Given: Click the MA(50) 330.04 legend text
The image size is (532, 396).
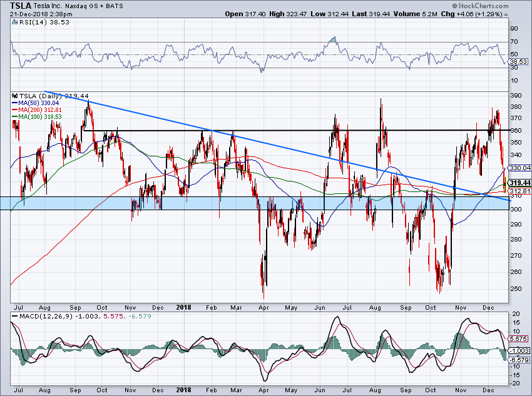Looking at the screenshot, I should (38, 103).
